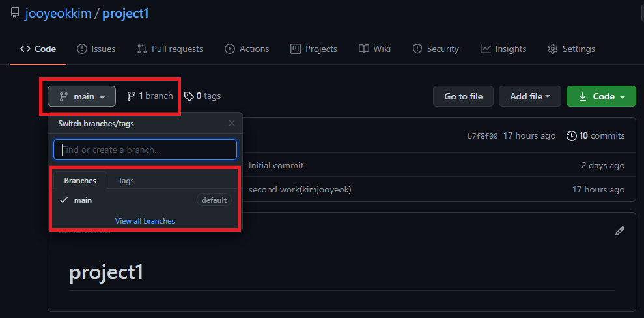Select the Tags tab in popup
This screenshot has width=644, height=318.
[x=126, y=181]
